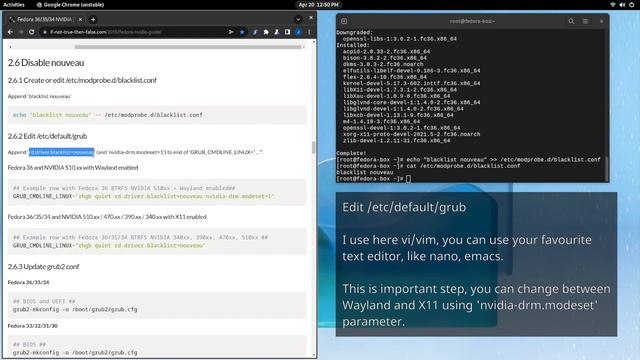Open Chrome three-dot menu
640x360 pixels.
(x=309, y=32)
